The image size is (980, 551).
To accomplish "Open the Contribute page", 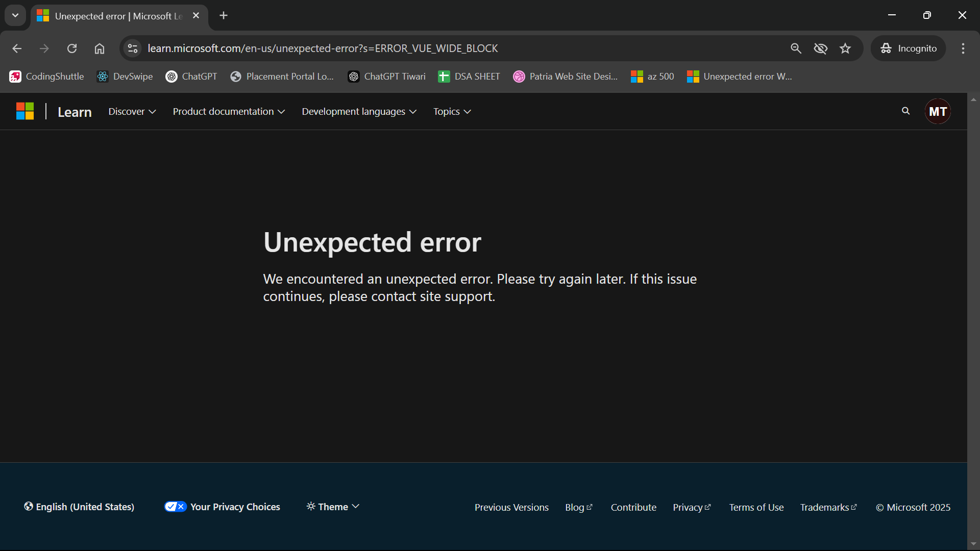I will click(633, 507).
